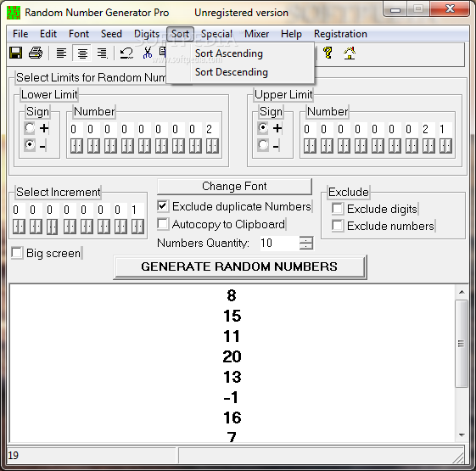Click spinner under first Upper Limit digit
Viewport: 476px width, 471px height.
coord(310,146)
